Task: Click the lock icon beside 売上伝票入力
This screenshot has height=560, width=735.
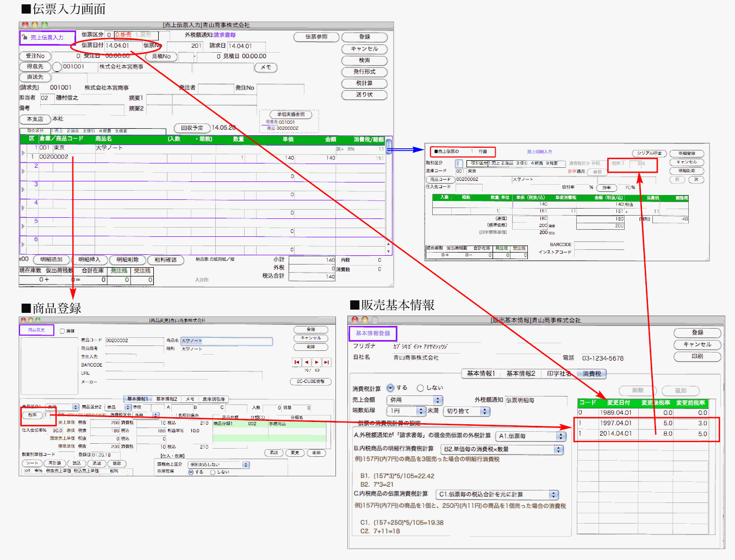Action: [x=25, y=37]
